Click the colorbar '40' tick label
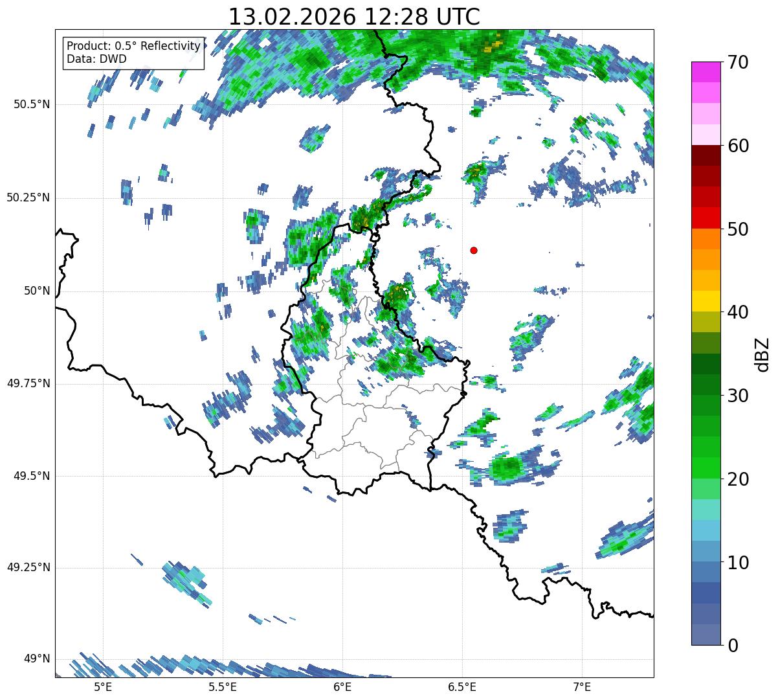This screenshot has width=778, height=700. [x=739, y=312]
